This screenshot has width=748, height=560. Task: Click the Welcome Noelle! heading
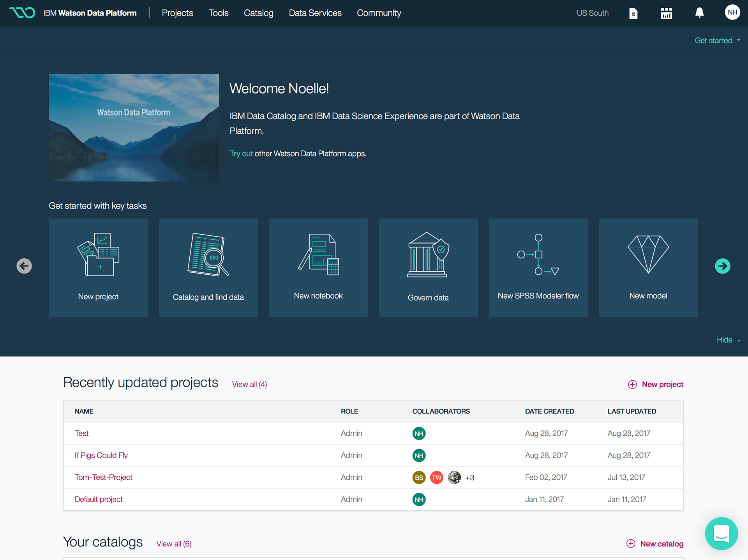pos(279,88)
